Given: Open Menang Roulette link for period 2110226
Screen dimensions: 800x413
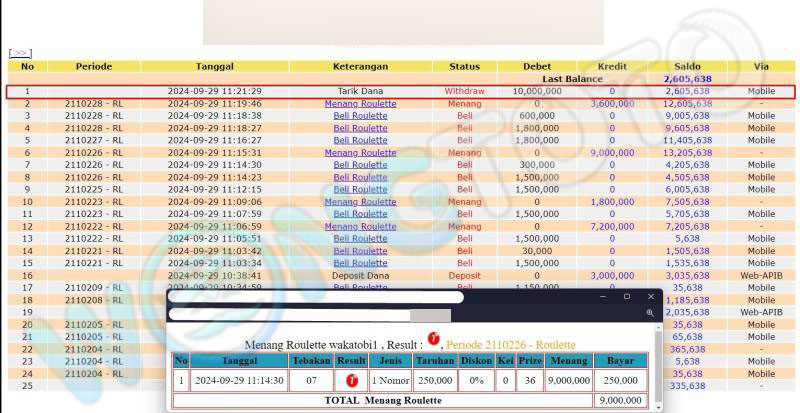Looking at the screenshot, I should pos(360,153).
